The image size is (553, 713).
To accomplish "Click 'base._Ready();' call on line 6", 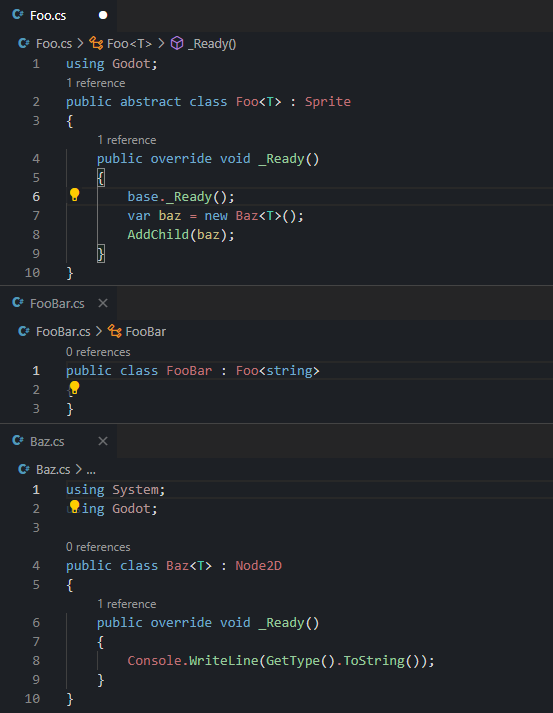I will (181, 197).
